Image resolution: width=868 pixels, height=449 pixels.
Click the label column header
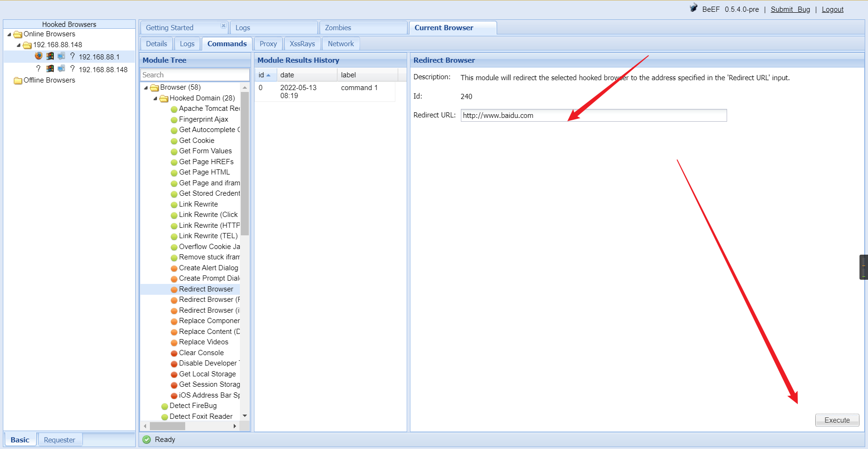(x=368, y=75)
